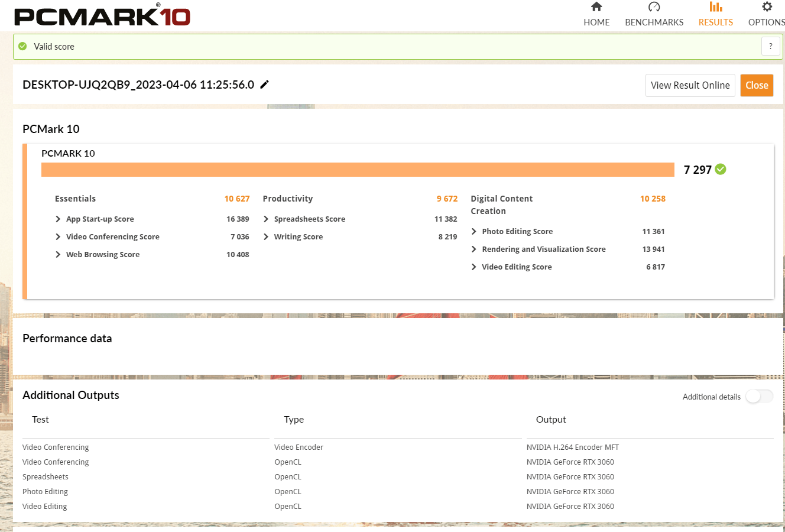This screenshot has height=532, width=785.
Task: Click the Home house icon
Action: click(x=596, y=7)
